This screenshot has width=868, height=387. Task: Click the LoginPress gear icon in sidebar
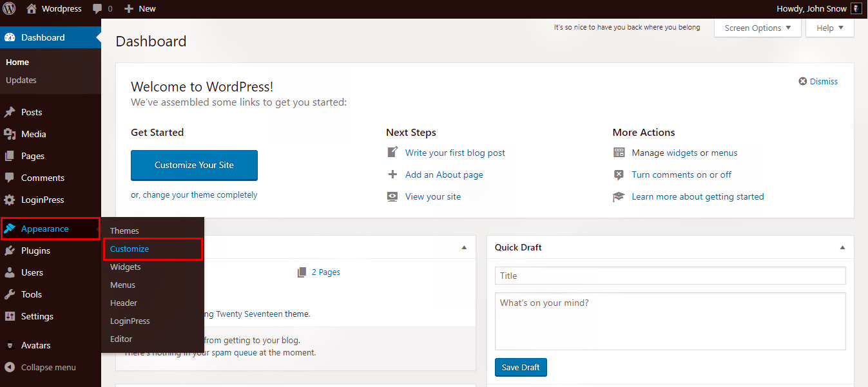tap(10, 200)
